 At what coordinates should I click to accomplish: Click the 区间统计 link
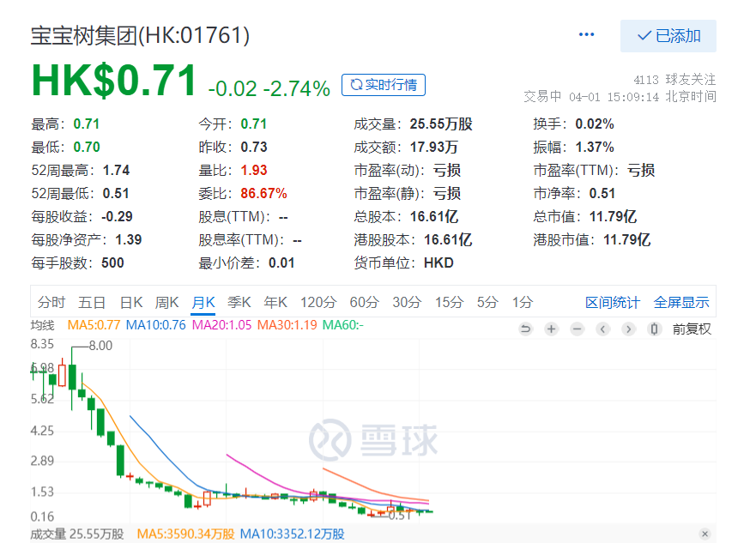click(x=612, y=302)
